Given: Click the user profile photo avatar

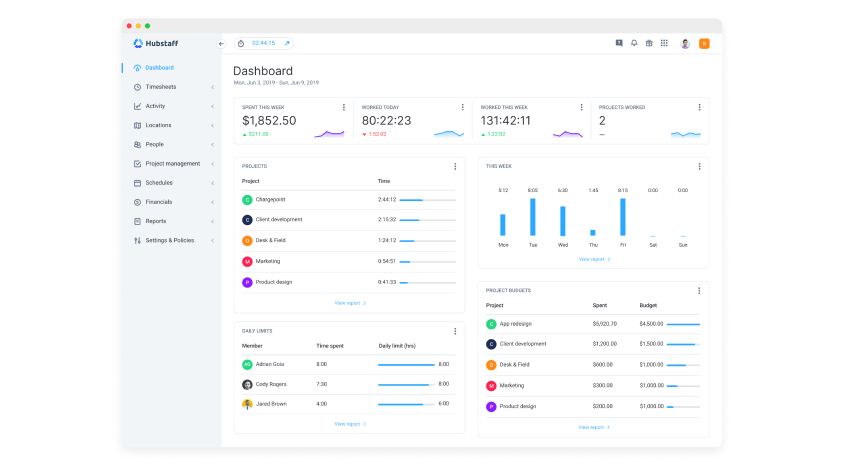Looking at the screenshot, I should click(x=685, y=44).
